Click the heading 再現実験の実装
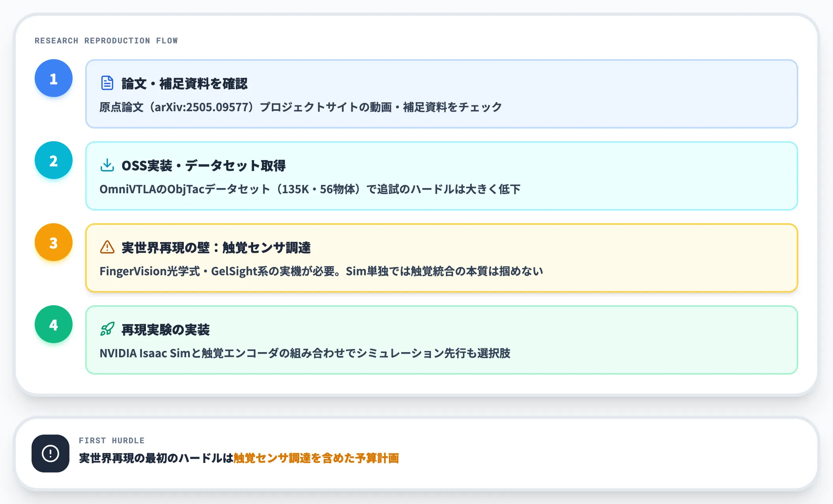The width and height of the screenshot is (833, 504). [x=166, y=330]
